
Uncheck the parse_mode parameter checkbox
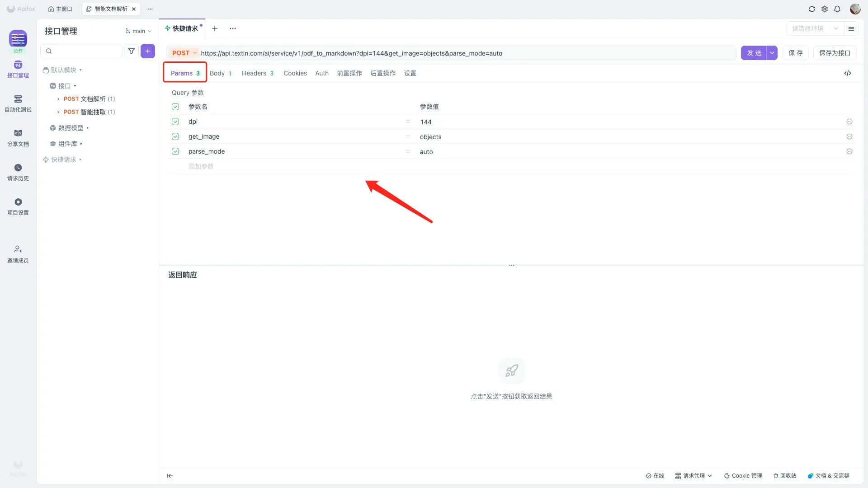175,151
